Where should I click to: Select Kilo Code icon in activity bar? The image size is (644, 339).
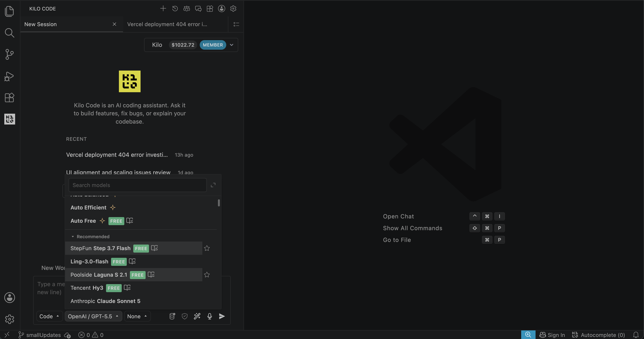tap(10, 119)
